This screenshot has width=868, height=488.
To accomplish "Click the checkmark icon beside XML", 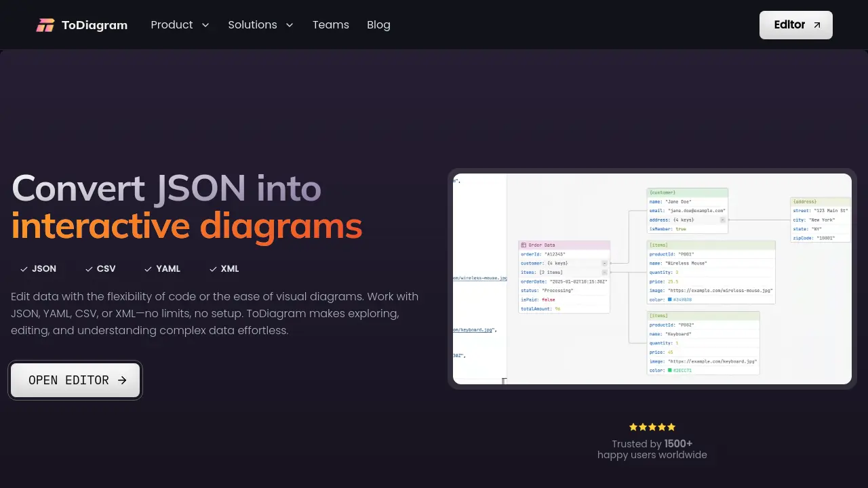I will (213, 269).
